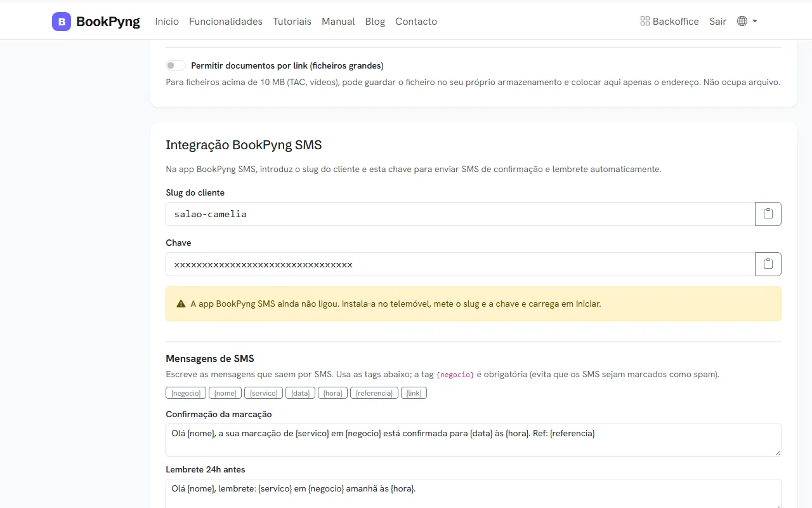Open the Backoffice link
812x508 pixels.
coord(670,22)
